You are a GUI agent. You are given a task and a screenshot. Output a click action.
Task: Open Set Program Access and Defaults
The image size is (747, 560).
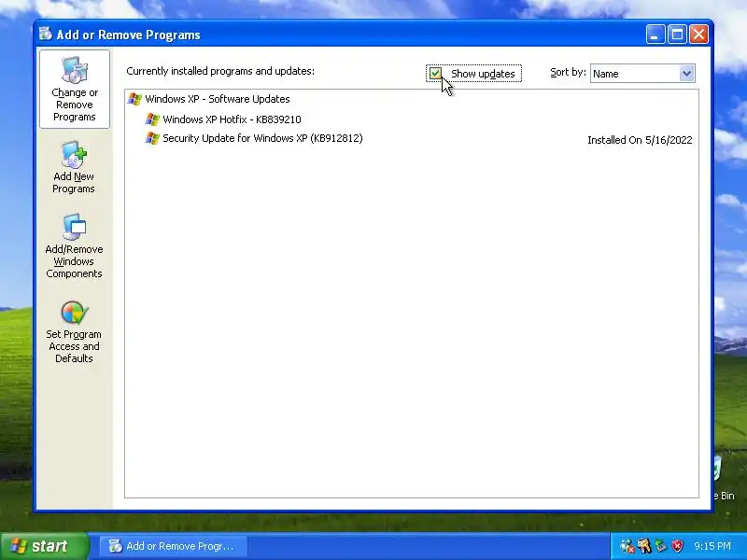click(x=74, y=332)
